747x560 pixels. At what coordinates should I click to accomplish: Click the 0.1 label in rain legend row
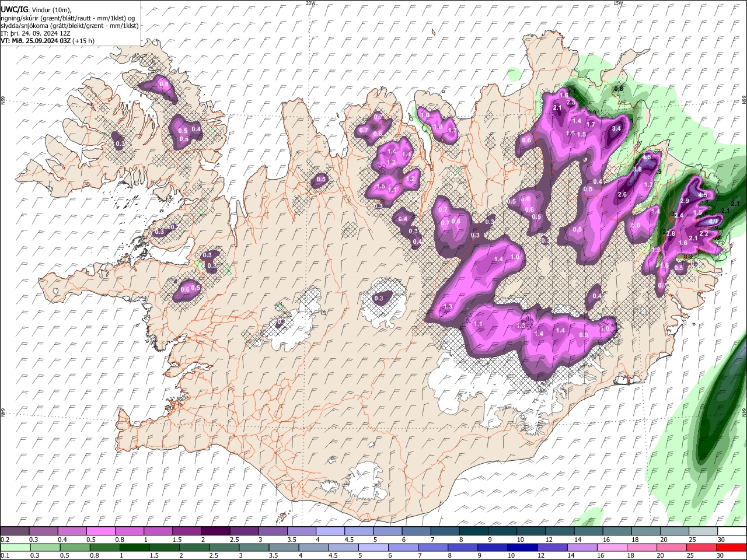coord(4,555)
